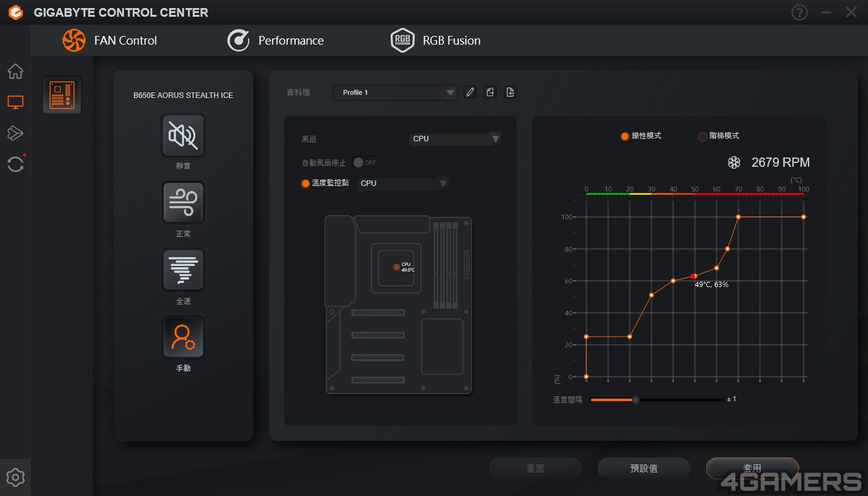This screenshot has height=496, width=868.
Task: Click the CPU sensor marker on the motherboard
Action: (397, 267)
